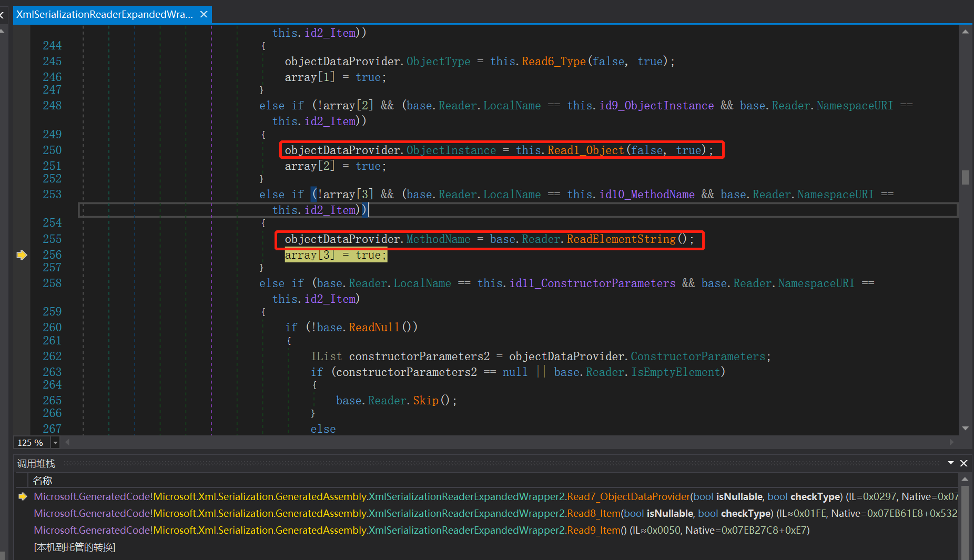The height and width of the screenshot is (560, 974).
Task: Open the 125 % zoom level dropdown
Action: 55,443
